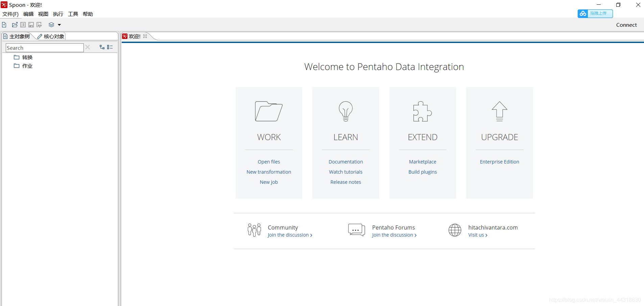Click Community's Join the discussion link
The image size is (644, 306).
pyautogui.click(x=290, y=235)
